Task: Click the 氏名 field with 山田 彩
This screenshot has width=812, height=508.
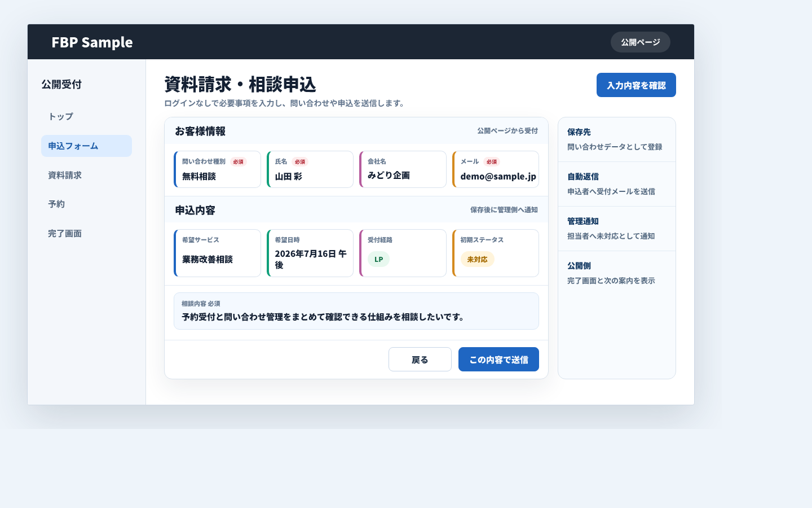Action: pyautogui.click(x=310, y=169)
